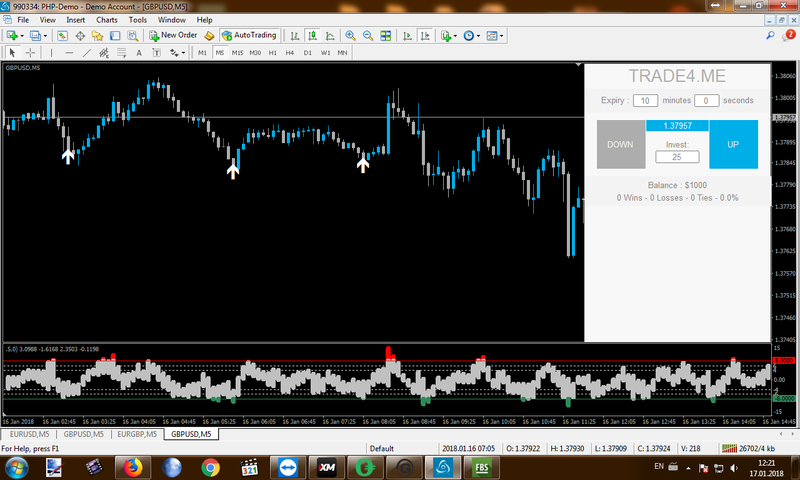Image resolution: width=800 pixels, height=480 pixels.
Task: Draw a vertical line tool
Action: (51, 53)
